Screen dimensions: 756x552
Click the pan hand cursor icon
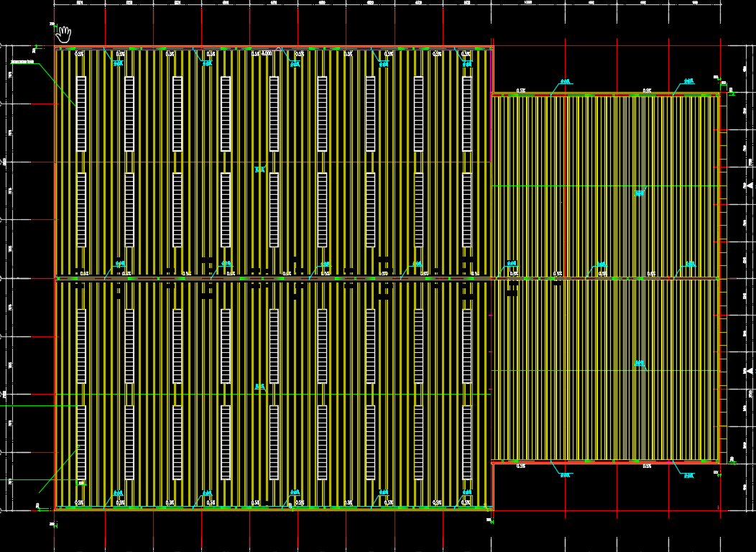click(64, 34)
